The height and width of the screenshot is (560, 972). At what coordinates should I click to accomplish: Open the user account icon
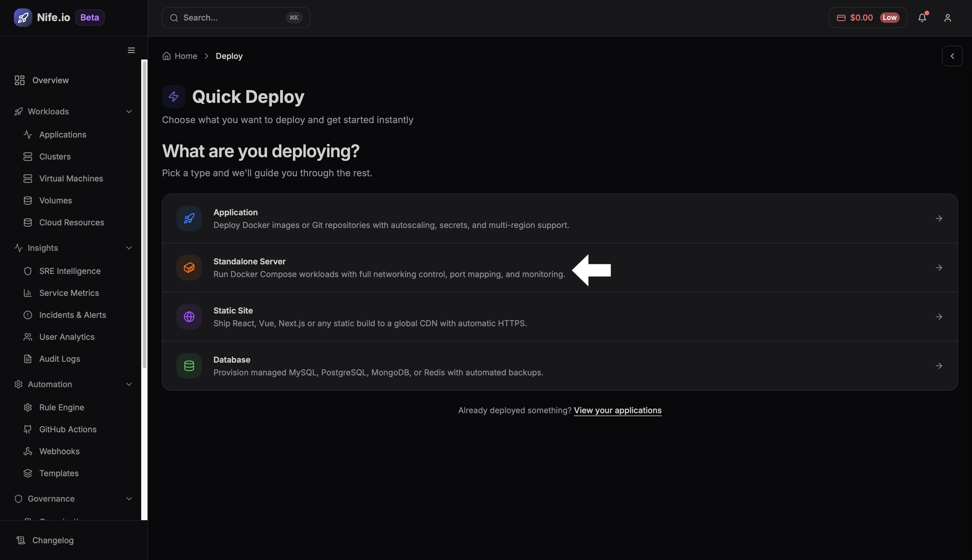coord(947,18)
